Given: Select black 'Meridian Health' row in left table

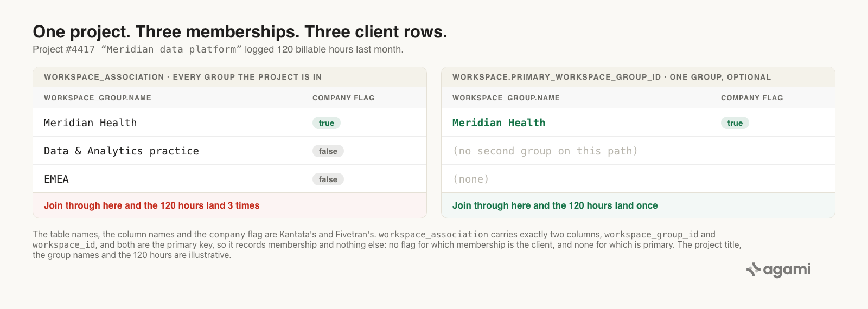Looking at the screenshot, I should [x=230, y=123].
